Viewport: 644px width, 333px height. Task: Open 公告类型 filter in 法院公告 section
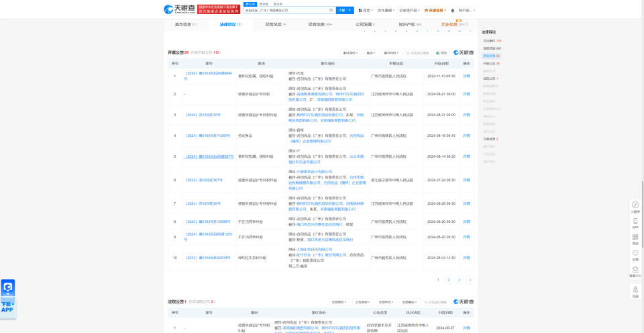tap(363, 301)
